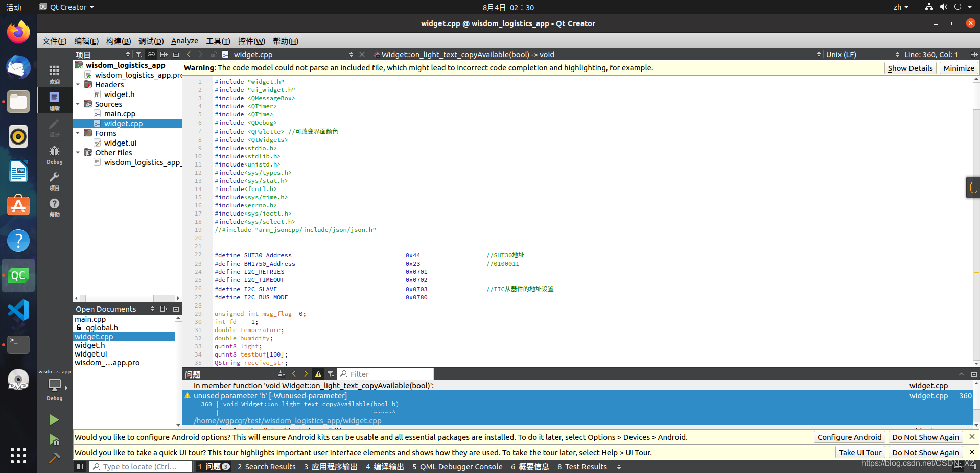The height and width of the screenshot is (473, 980).
Task: Clear the issues list
Action: click(282, 374)
